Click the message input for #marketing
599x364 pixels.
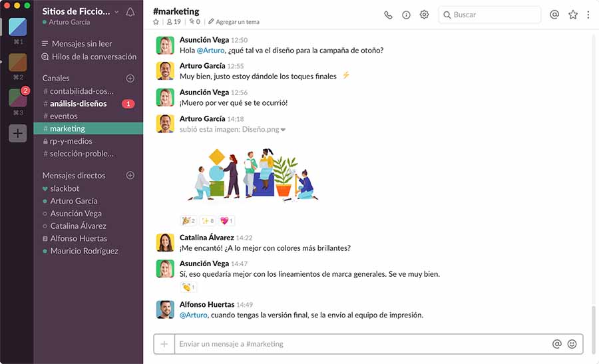tap(363, 344)
